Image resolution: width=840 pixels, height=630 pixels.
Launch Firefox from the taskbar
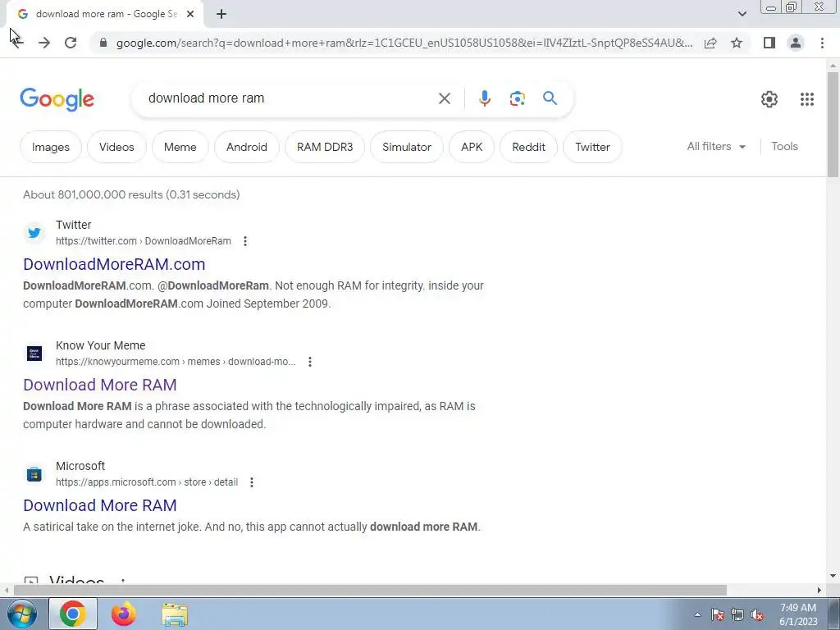click(123, 614)
